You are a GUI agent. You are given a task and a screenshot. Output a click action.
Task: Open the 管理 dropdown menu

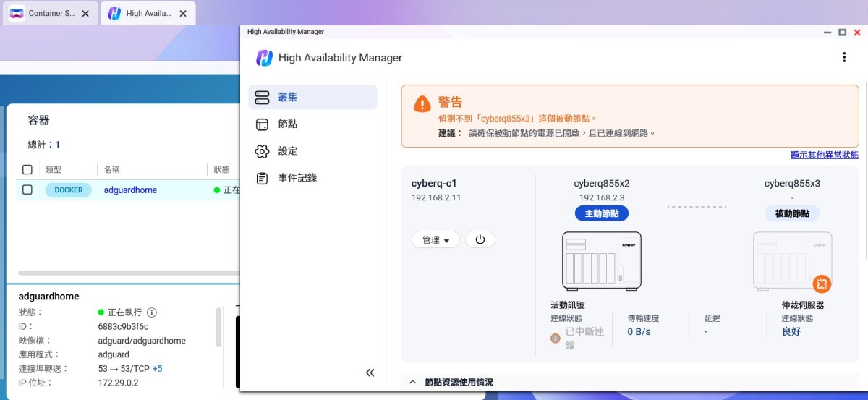436,239
